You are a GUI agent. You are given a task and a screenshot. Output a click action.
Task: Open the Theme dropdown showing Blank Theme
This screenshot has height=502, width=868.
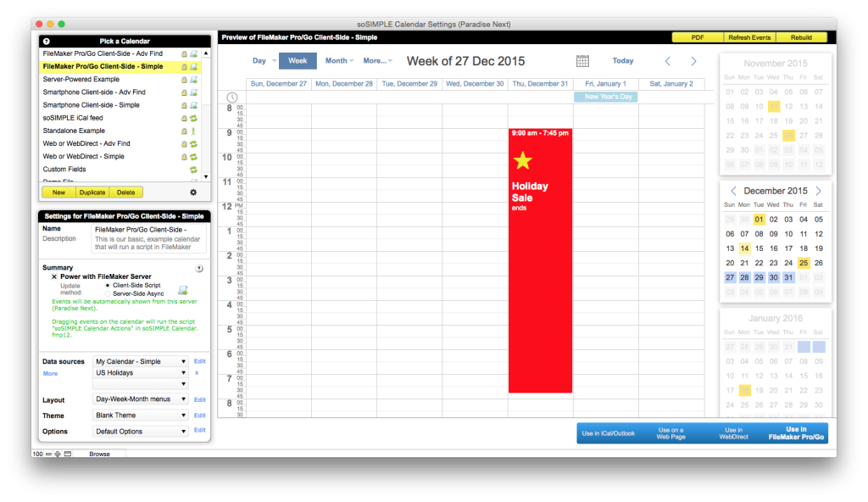coord(141,416)
